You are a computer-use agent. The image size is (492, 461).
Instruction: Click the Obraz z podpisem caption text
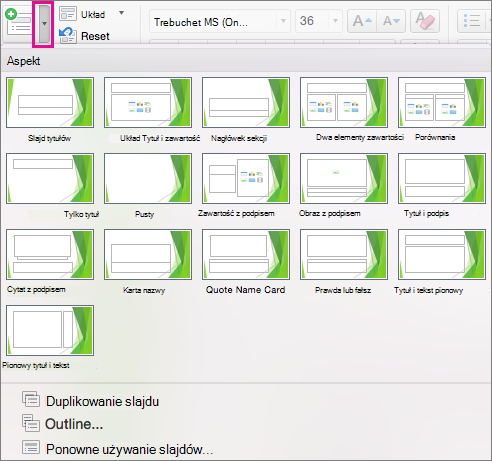[330, 213]
